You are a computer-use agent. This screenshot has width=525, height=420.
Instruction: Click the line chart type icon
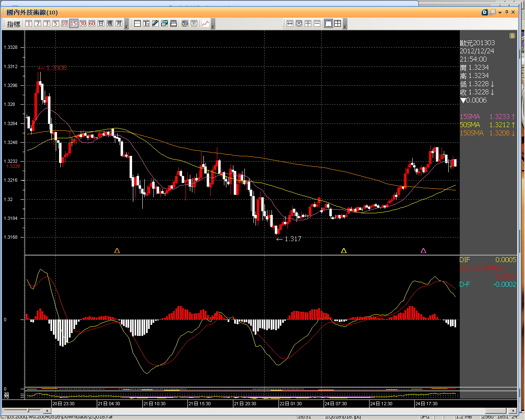click(x=205, y=24)
